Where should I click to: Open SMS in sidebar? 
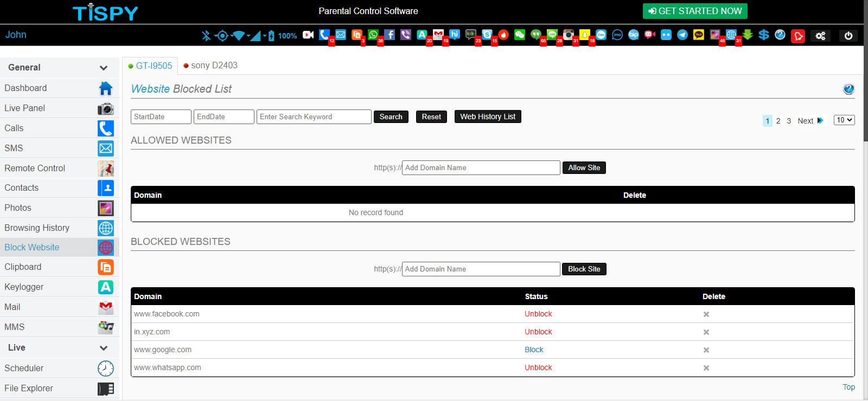[x=60, y=148]
